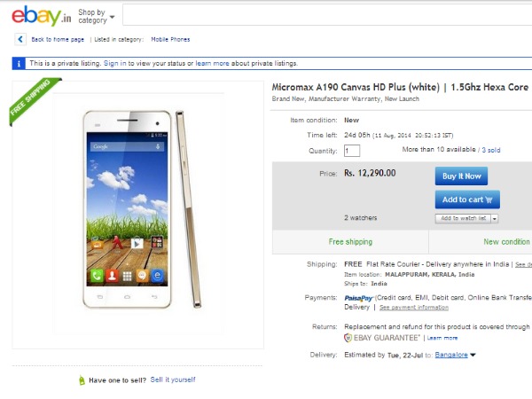The image size is (532, 399).
Task: Open the Mobile Phones category link
Action: (170, 39)
